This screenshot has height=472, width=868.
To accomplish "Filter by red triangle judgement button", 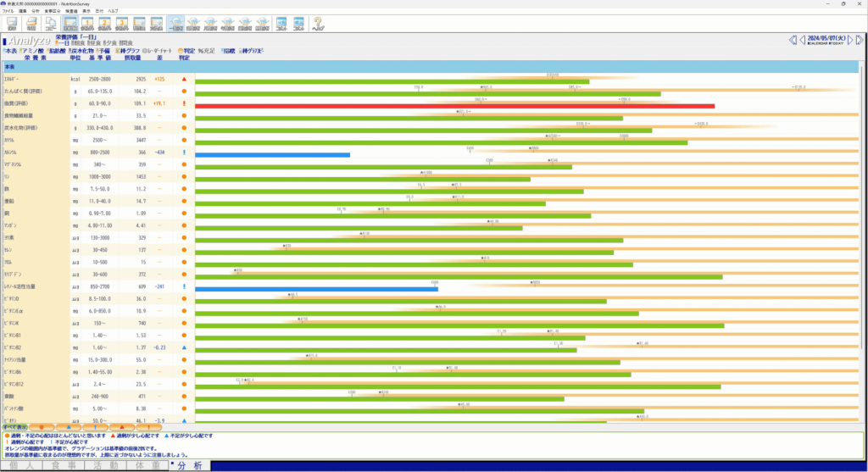I will coord(122,427).
